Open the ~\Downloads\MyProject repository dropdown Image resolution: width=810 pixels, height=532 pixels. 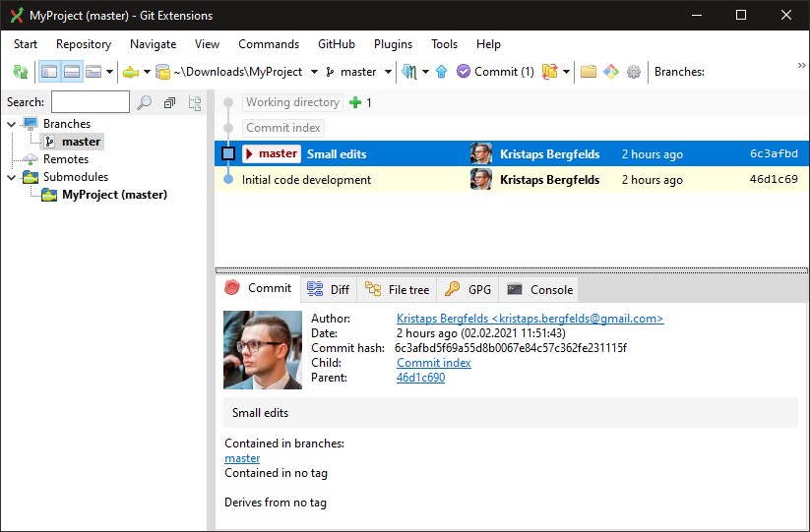(x=314, y=72)
